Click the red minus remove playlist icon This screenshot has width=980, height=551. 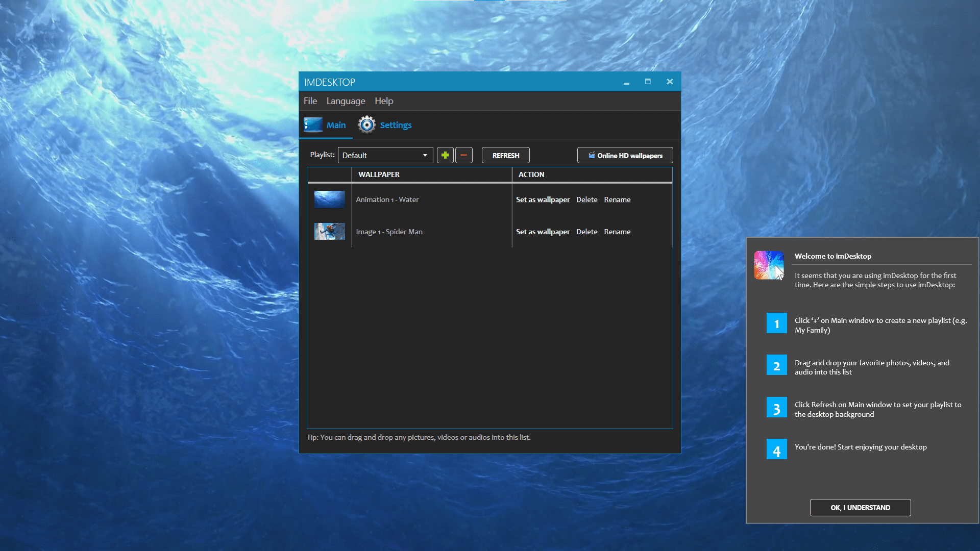(x=463, y=155)
